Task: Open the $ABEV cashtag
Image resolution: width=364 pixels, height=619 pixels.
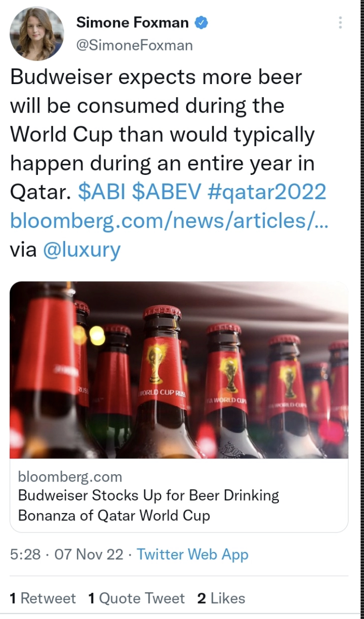Action: (x=166, y=192)
